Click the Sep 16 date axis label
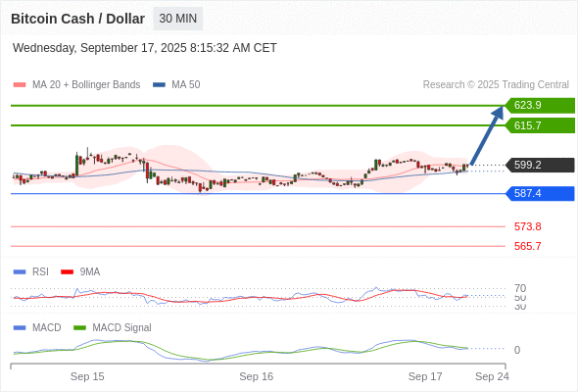This screenshot has height=392, width=578. (257, 376)
